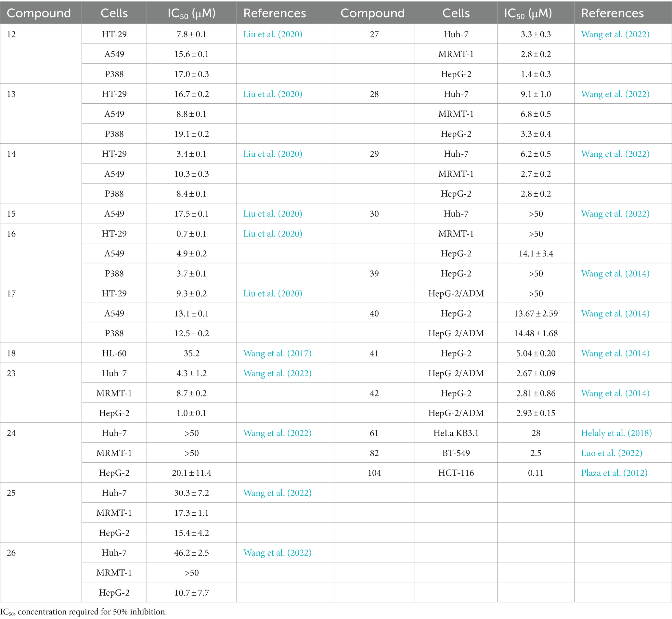The width and height of the screenshot is (672, 619).
Task: Select the value 13.67 ± 2.59
Action: pyautogui.click(x=536, y=314)
